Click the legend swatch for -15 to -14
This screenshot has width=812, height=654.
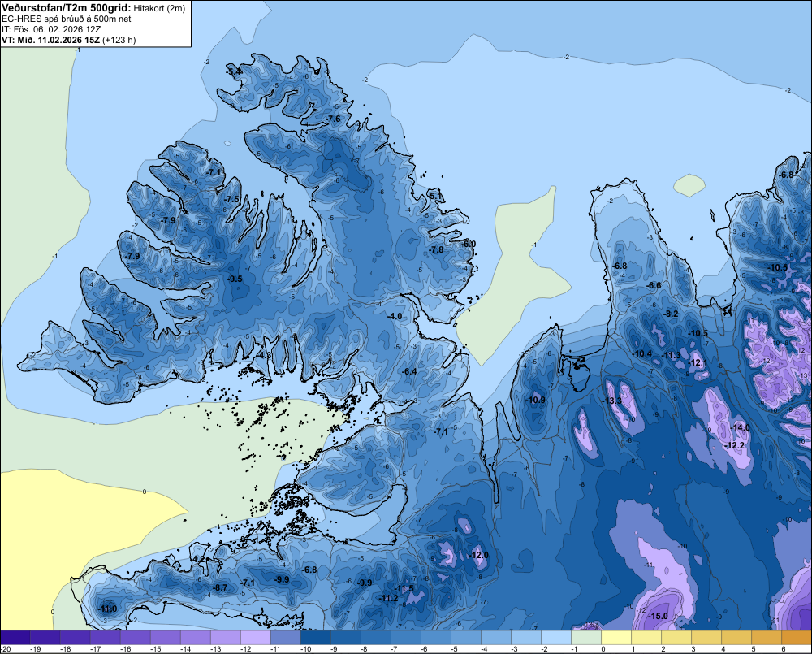(x=165, y=638)
